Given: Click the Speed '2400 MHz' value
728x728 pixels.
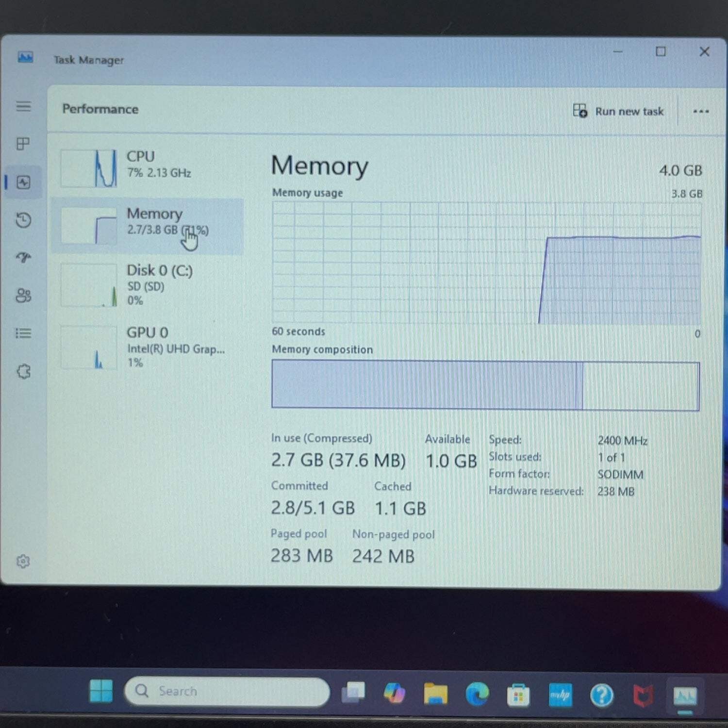Looking at the screenshot, I should pos(622,440).
